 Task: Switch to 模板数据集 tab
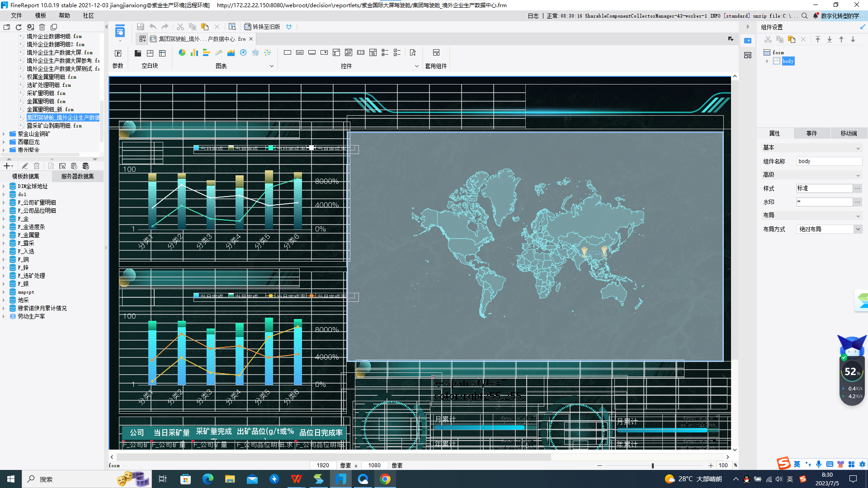point(26,176)
